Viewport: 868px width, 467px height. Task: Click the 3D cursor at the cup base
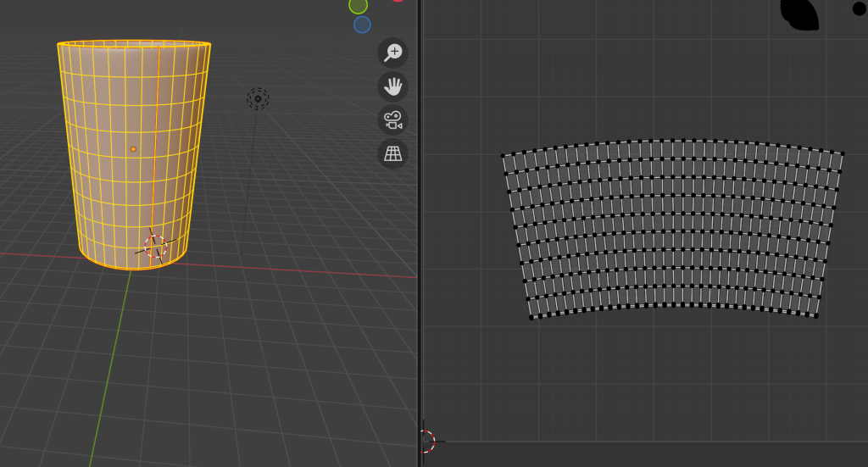coord(155,247)
